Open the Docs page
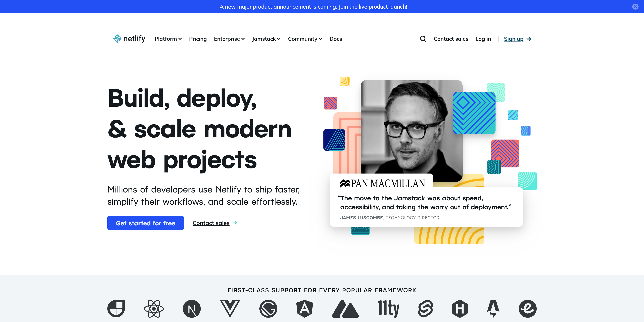This screenshot has width=644, height=322. pos(335,39)
